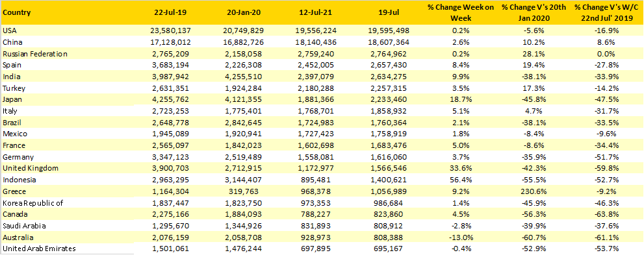Viewport: 644px width, 255px height.
Task: Click the China country cell
Action: pyautogui.click(x=12, y=42)
